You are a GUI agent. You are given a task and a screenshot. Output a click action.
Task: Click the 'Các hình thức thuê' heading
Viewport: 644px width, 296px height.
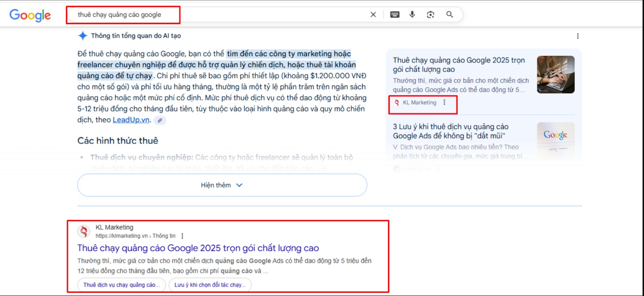pos(118,141)
